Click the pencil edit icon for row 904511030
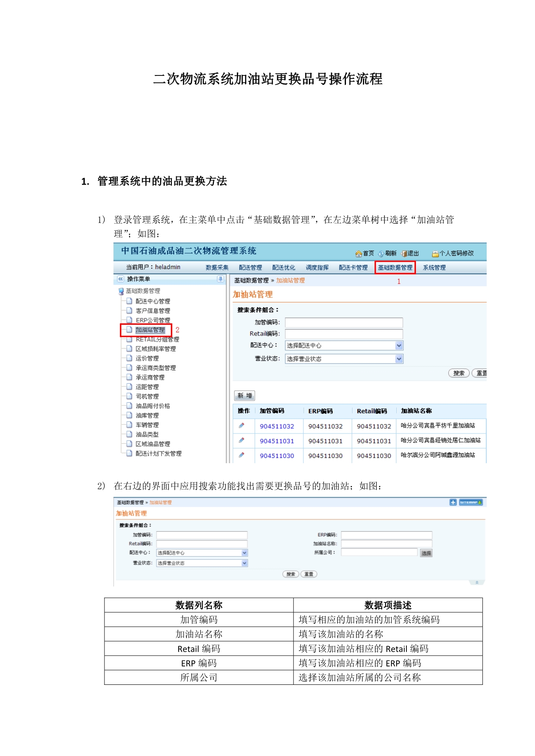Image resolution: width=535 pixels, height=756 pixels. click(242, 455)
